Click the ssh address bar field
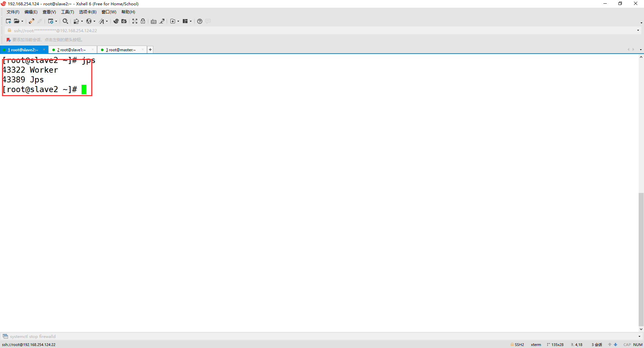Screen dimensions: 644x348 [x=322, y=30]
